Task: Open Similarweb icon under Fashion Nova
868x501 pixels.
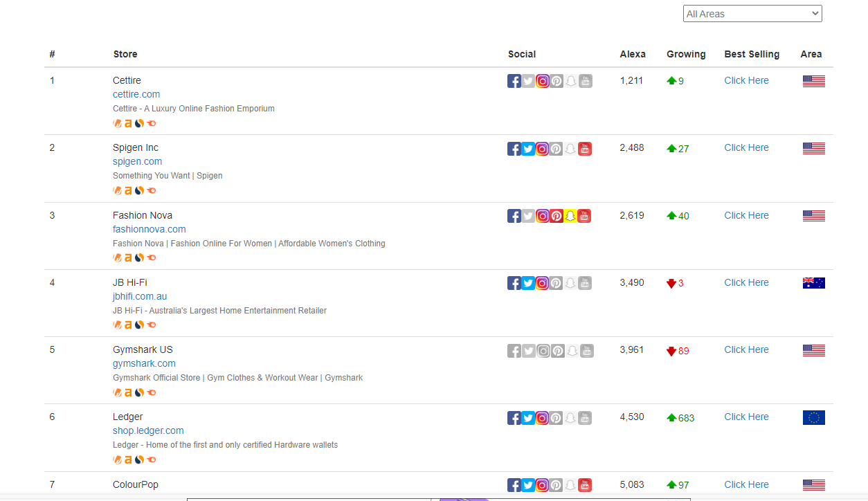Action: (x=139, y=257)
